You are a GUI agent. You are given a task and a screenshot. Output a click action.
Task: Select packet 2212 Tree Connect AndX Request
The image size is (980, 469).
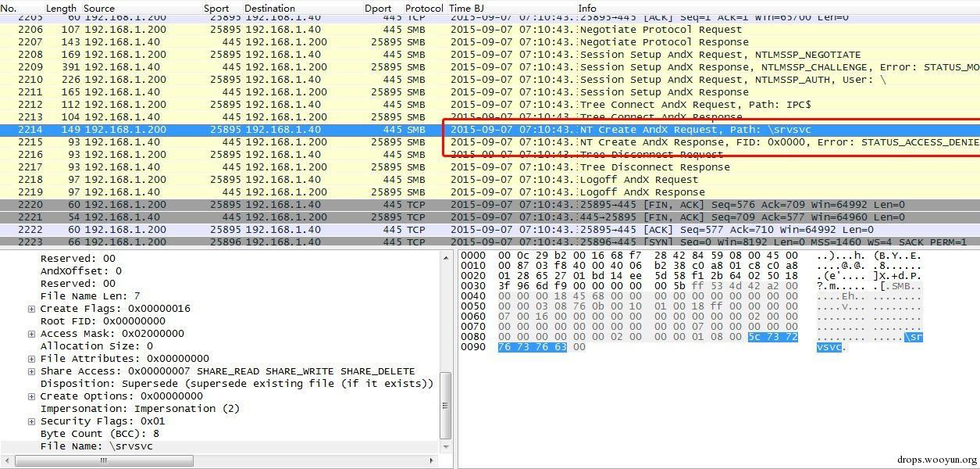[x=312, y=105]
